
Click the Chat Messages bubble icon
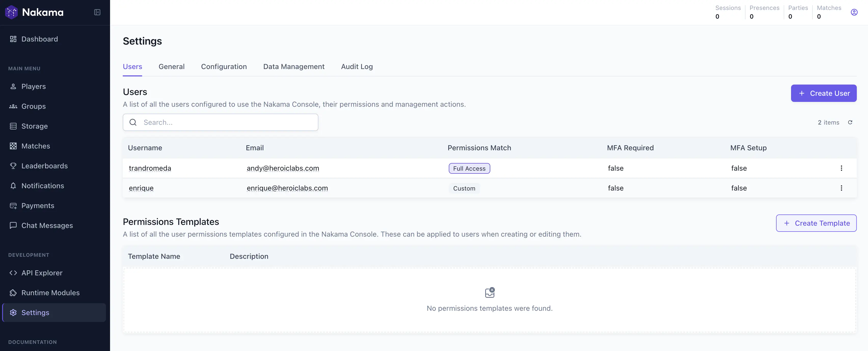coord(13,226)
